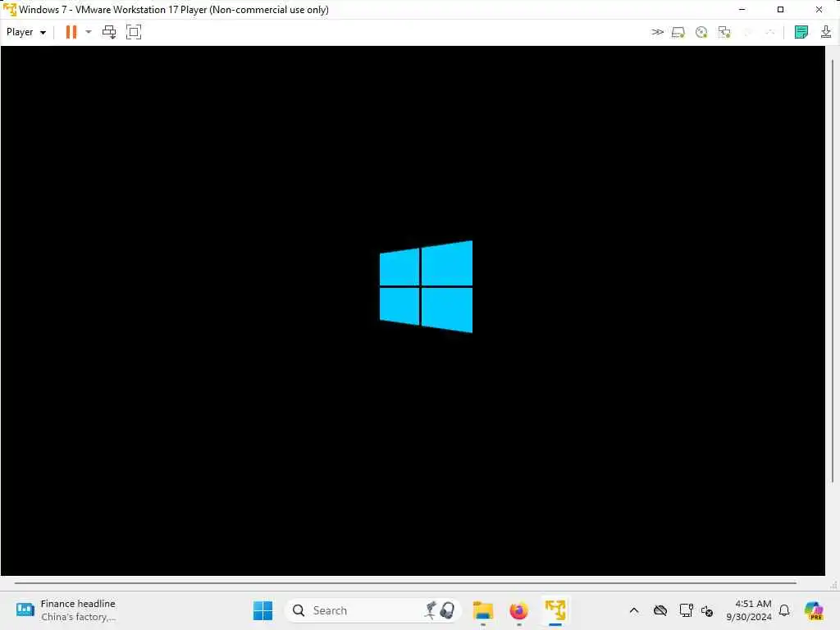Viewport: 840px width, 630px height.
Task: Open File Explorer from the taskbar
Action: pos(482,610)
